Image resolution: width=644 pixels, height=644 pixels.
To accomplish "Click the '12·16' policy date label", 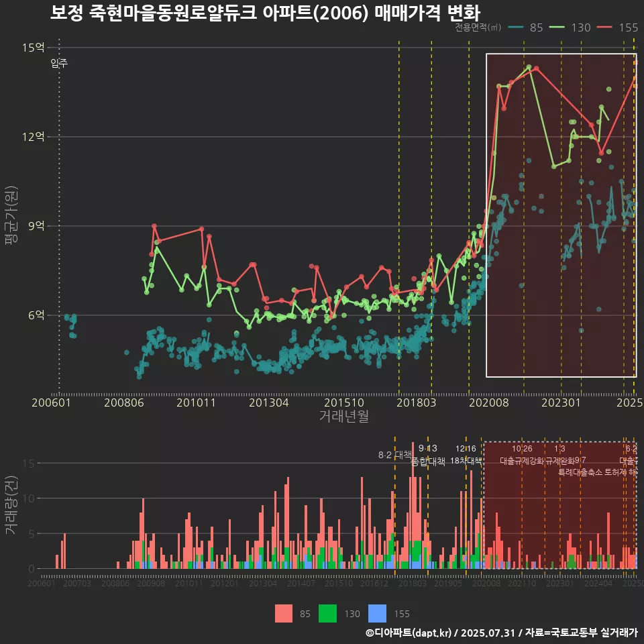I will click(x=466, y=449).
